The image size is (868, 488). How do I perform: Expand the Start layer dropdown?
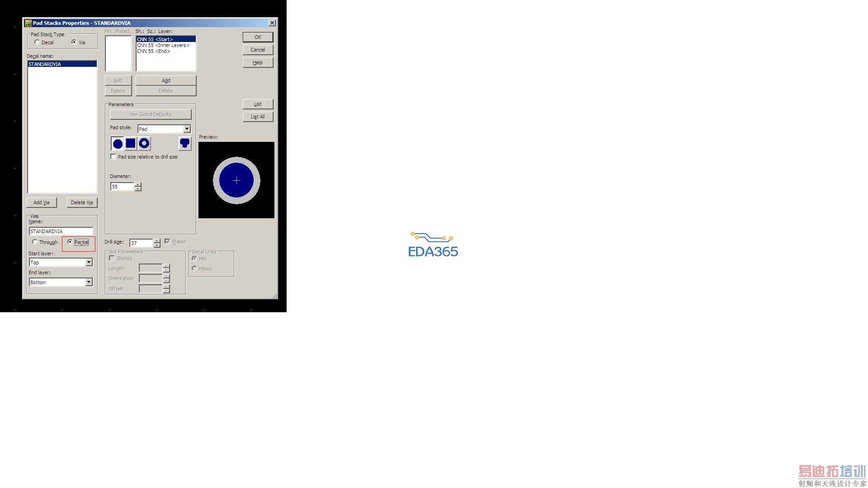[x=89, y=263]
